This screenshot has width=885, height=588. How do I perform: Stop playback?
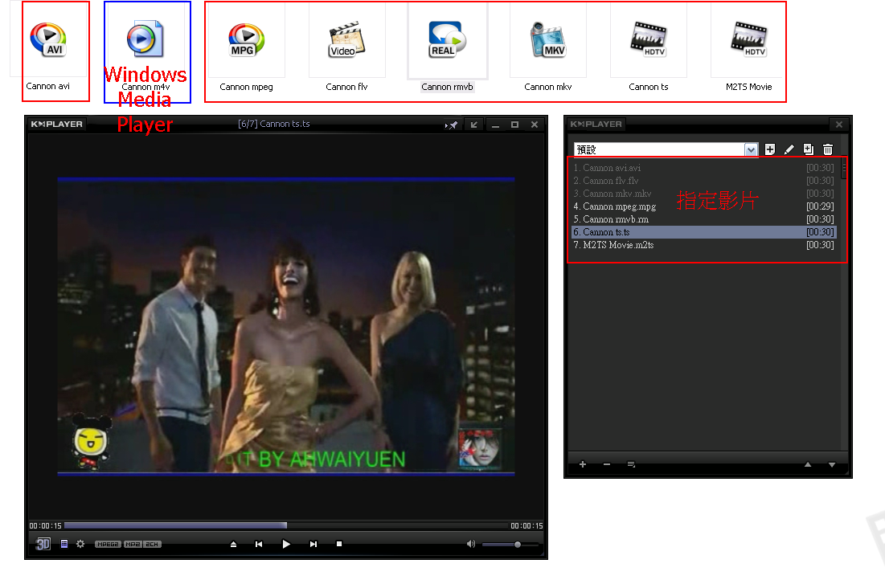click(x=339, y=544)
